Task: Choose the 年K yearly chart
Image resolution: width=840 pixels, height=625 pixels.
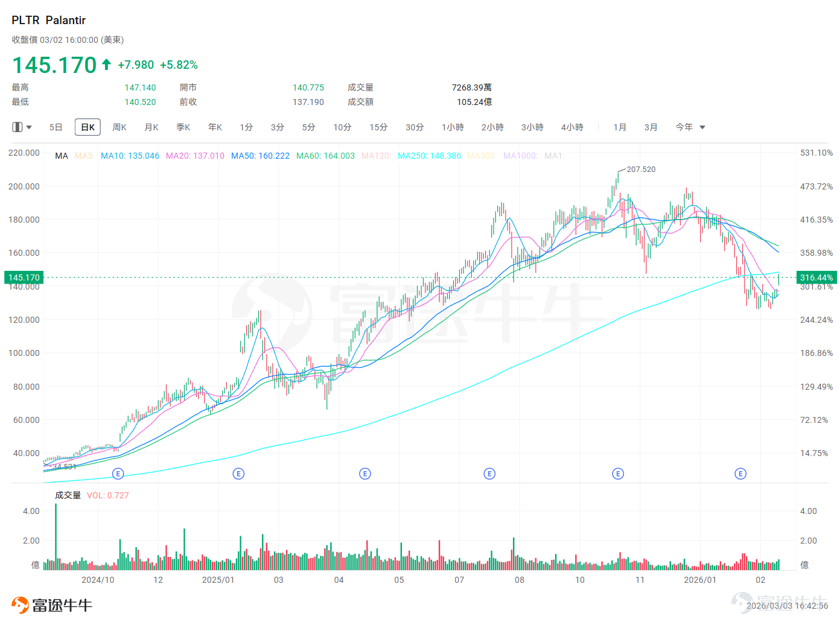Action: click(x=215, y=127)
